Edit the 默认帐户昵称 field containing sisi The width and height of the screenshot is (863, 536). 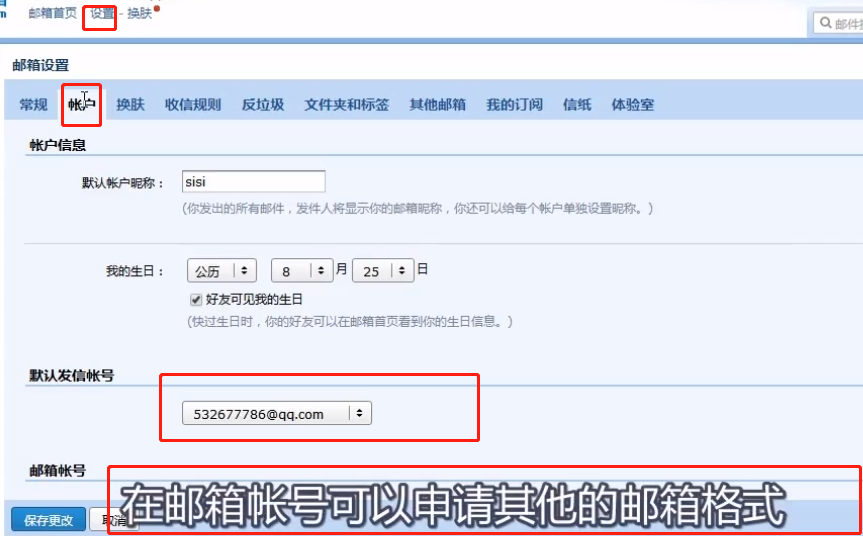click(253, 182)
